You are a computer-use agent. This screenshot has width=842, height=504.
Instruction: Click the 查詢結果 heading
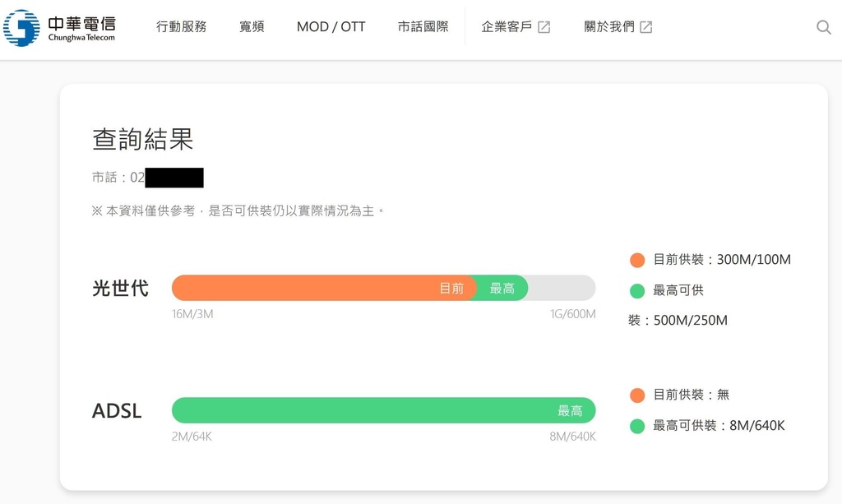coord(143,139)
